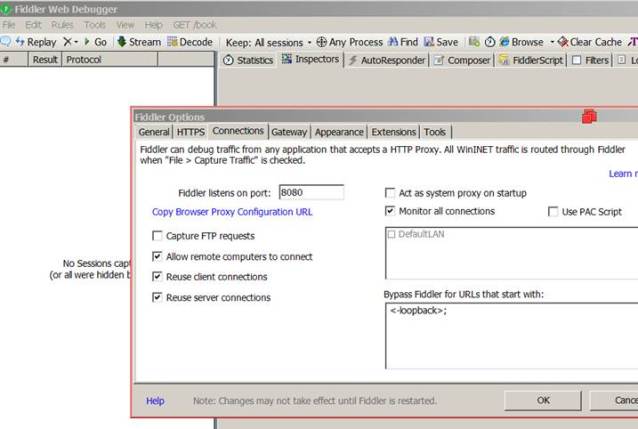Toggle Reuse server connections checkbox
The image size is (638, 429).
click(x=157, y=297)
